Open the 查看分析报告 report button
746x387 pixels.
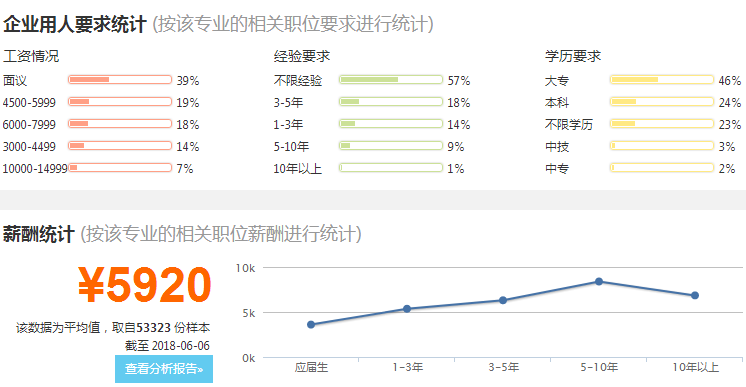tap(164, 368)
